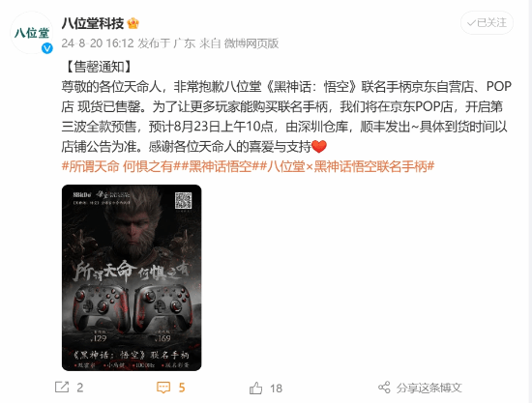Screen dimensions: 532x403
Task: Click the red heart emoji
Action: [319, 147]
